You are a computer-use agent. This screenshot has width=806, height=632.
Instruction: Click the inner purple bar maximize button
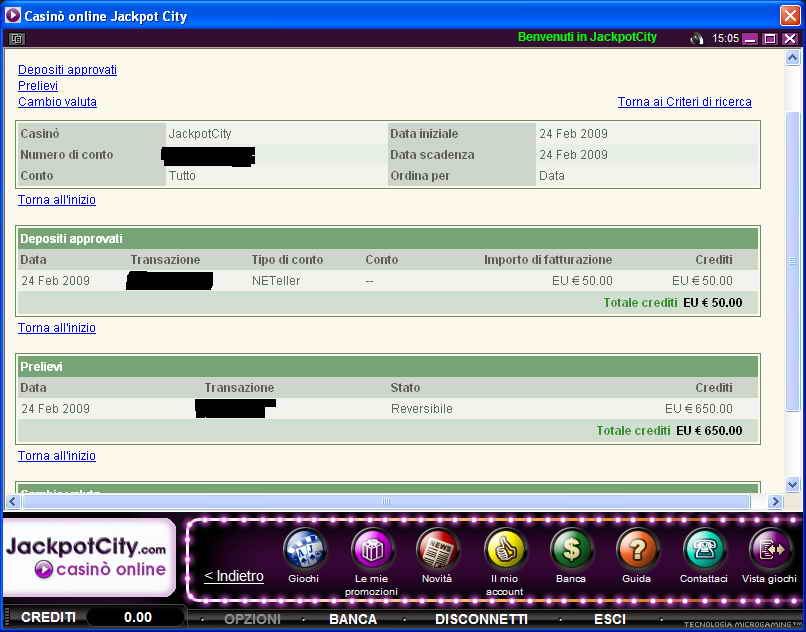point(770,39)
